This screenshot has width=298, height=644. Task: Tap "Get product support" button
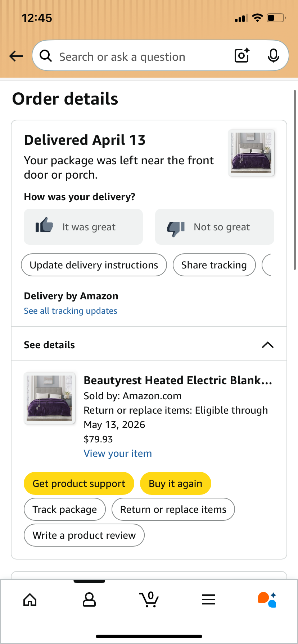(79, 483)
